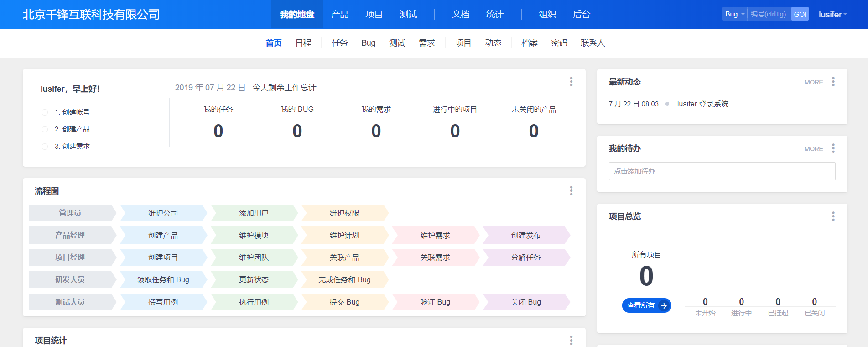Select the 创建需求 step circle
This screenshot has width=868, height=347.
45,147
